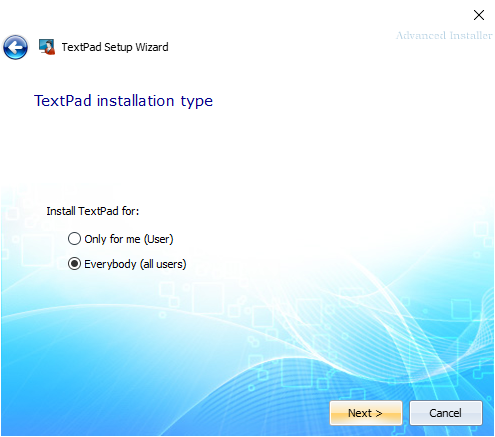Click the 'TextPad Setup Wizard' title text
495x437 pixels.
[x=115, y=47]
